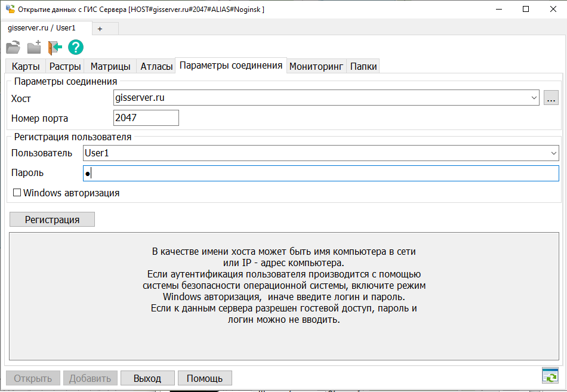This screenshot has height=392, width=567.
Task: Switch to the Мониторинг tab
Action: click(x=316, y=67)
